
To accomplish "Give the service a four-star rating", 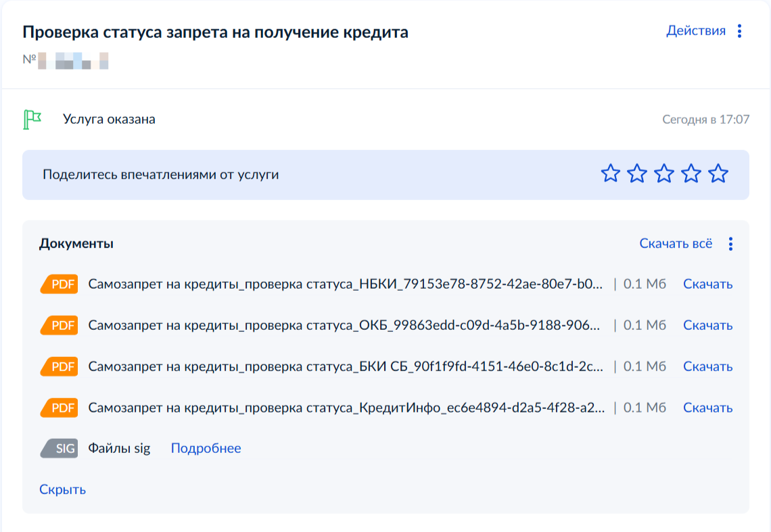I will (x=691, y=174).
